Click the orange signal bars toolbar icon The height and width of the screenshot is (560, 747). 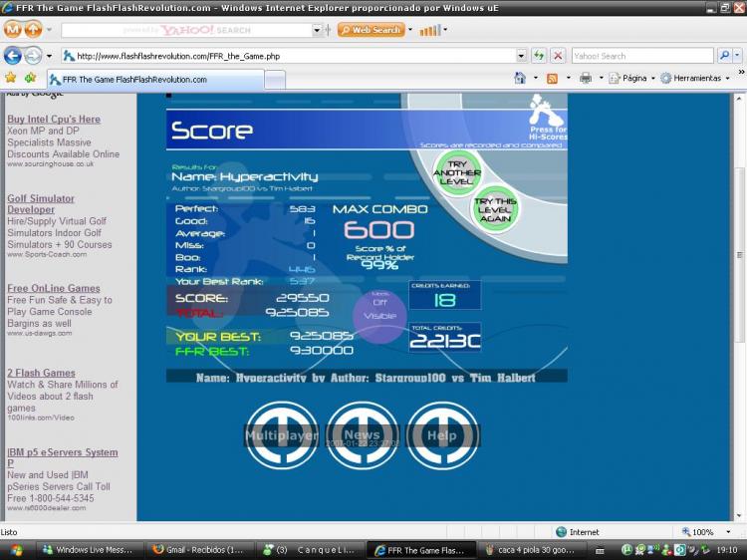coord(430,30)
